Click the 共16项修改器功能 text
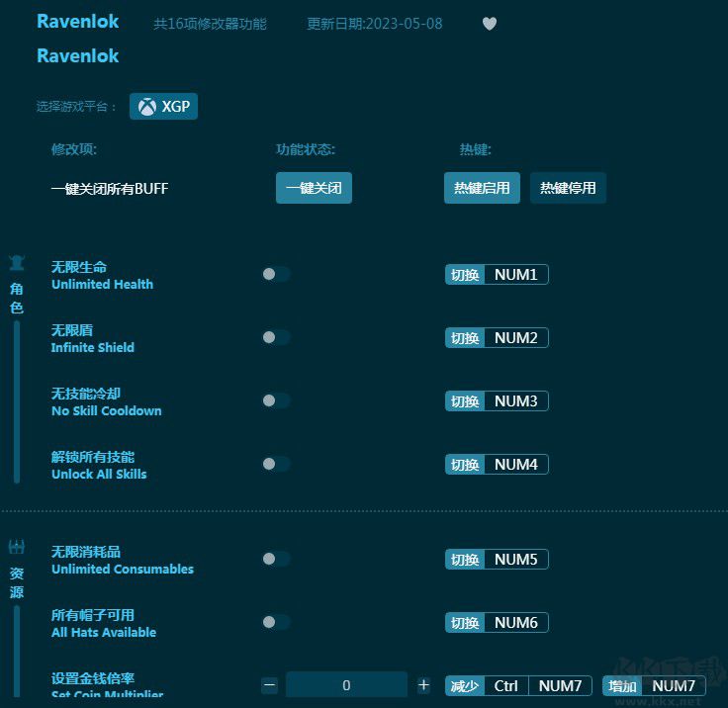This screenshot has width=728, height=708. click(210, 24)
